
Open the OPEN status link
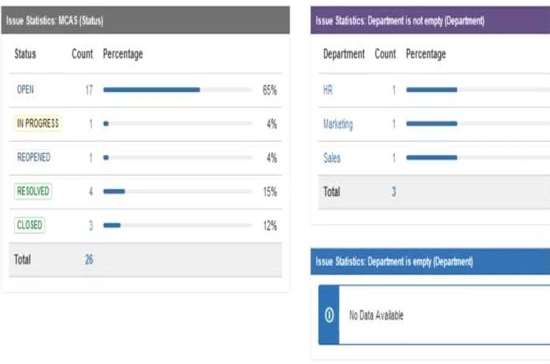tap(25, 90)
